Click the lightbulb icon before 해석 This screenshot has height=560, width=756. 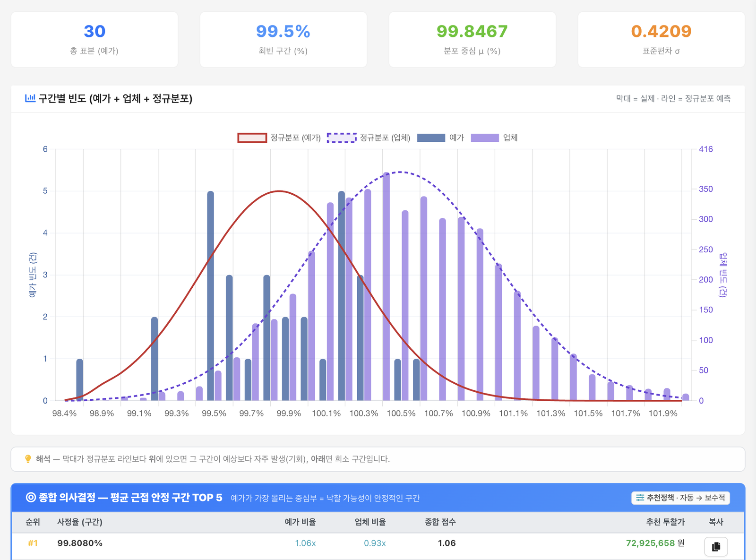click(x=28, y=459)
